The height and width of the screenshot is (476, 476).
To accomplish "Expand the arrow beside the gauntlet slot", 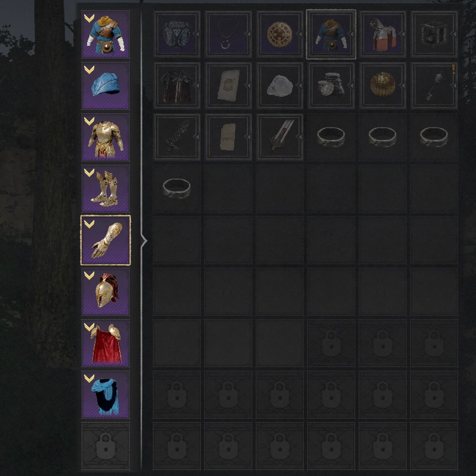I will point(144,241).
